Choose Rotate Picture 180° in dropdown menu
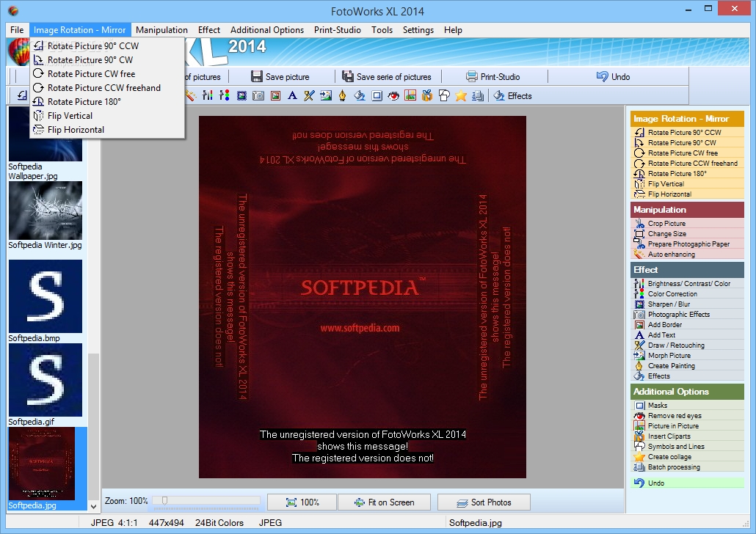This screenshot has height=534, width=756. pyautogui.click(x=107, y=102)
